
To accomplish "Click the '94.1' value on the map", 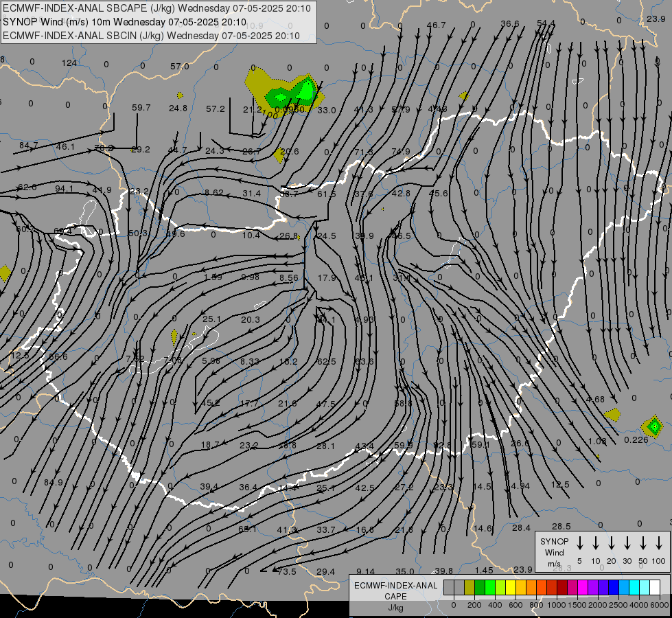I will point(65,188).
